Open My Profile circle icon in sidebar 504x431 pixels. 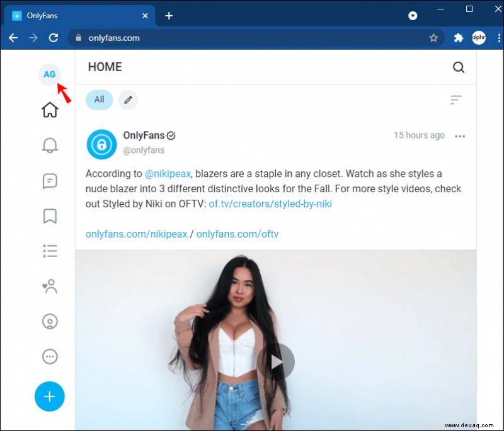pyautogui.click(x=50, y=321)
